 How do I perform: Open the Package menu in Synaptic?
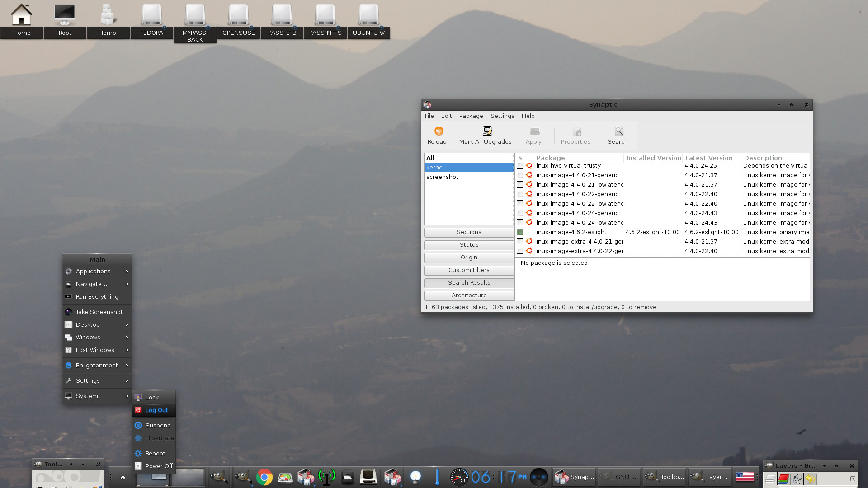click(x=471, y=116)
